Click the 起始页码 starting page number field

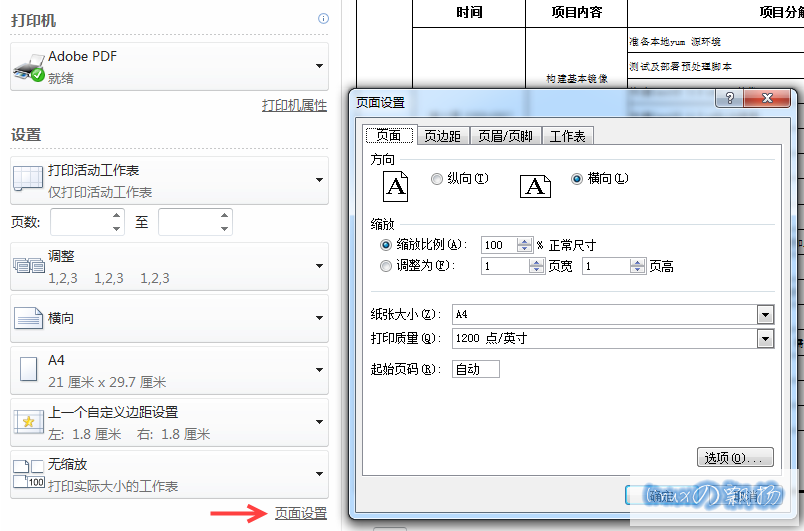point(475,369)
